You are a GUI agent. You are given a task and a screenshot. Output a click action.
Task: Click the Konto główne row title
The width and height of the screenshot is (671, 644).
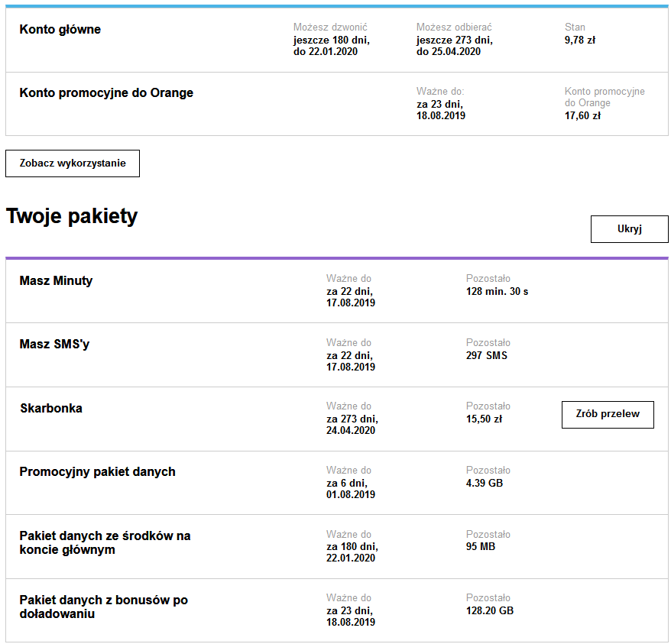tap(60, 30)
